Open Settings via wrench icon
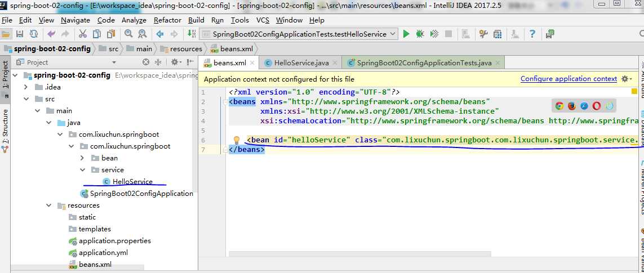This screenshot has width=644, height=273. pyautogui.click(x=483, y=34)
